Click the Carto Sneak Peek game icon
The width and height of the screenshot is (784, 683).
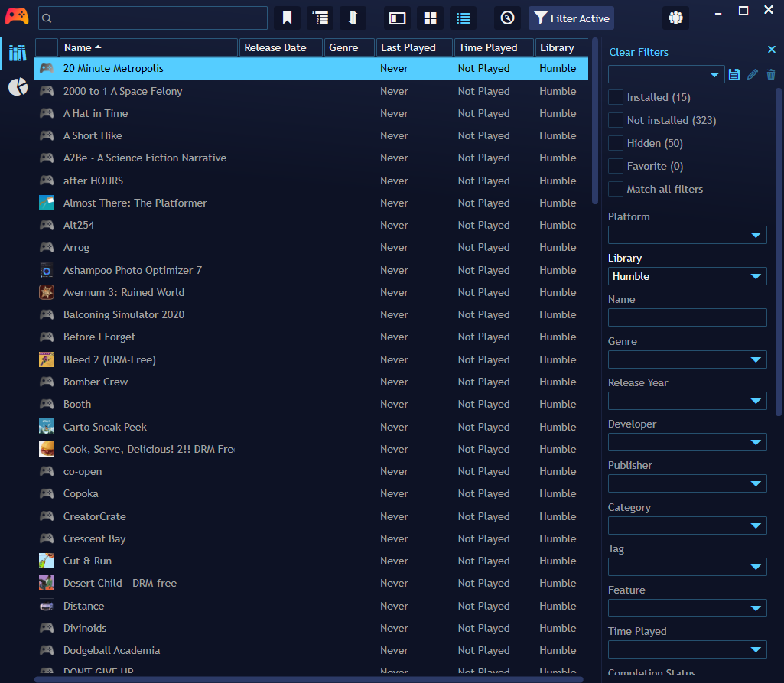click(47, 427)
